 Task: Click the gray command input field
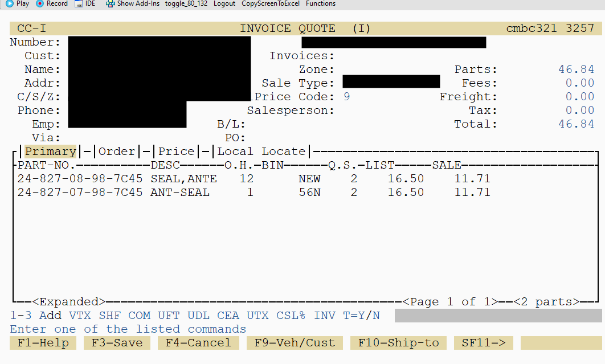pyautogui.click(x=498, y=316)
